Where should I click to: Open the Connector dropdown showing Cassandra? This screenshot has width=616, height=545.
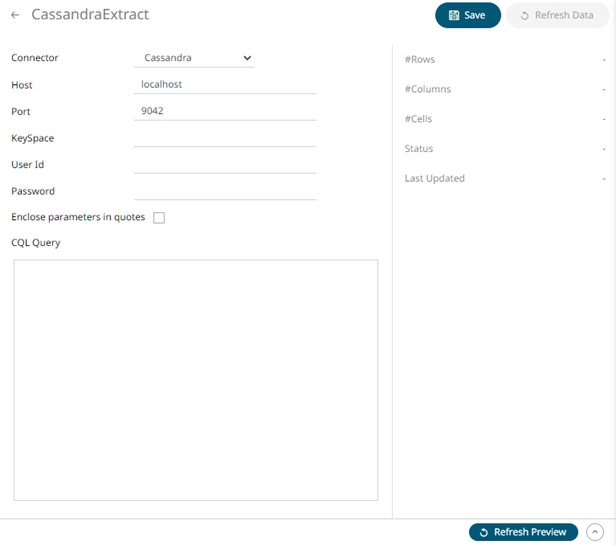tap(194, 58)
